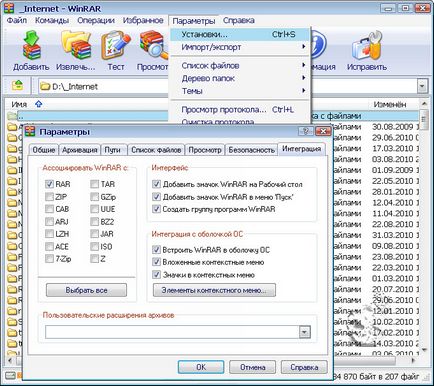Check the LZH checkbox
The width and height of the screenshot is (434, 386).
pyautogui.click(x=49, y=234)
